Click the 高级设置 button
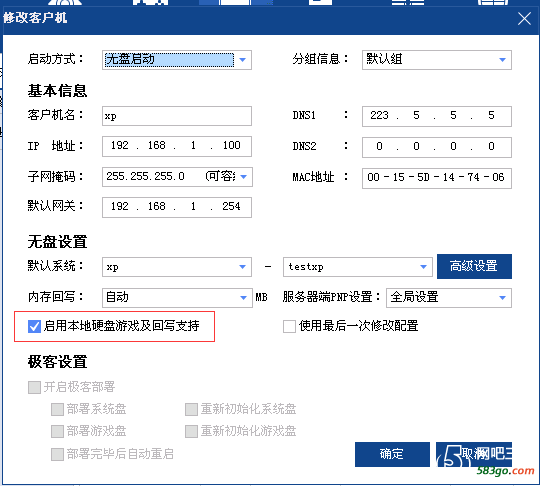Screen dimensions: 540x486 pos(474,266)
